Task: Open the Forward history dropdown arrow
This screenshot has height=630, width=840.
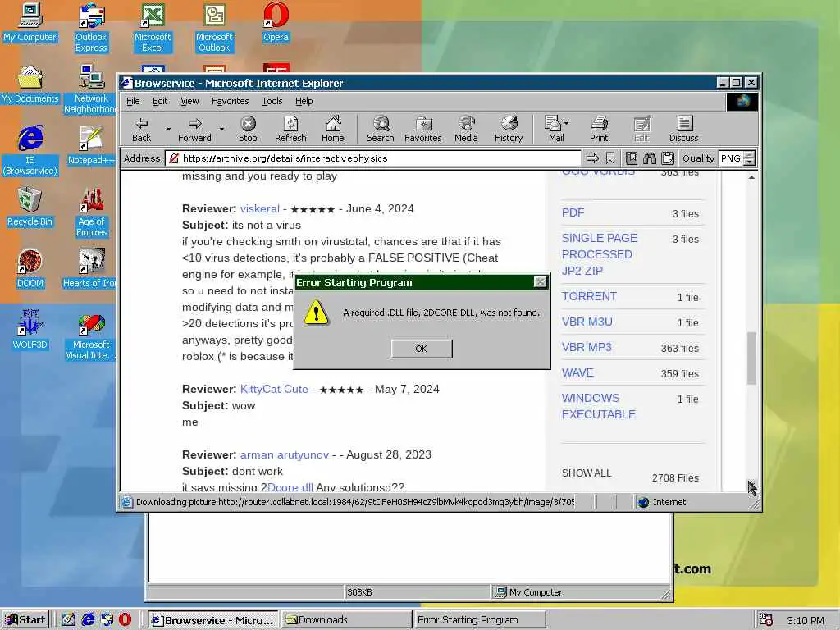Action: click(221, 129)
